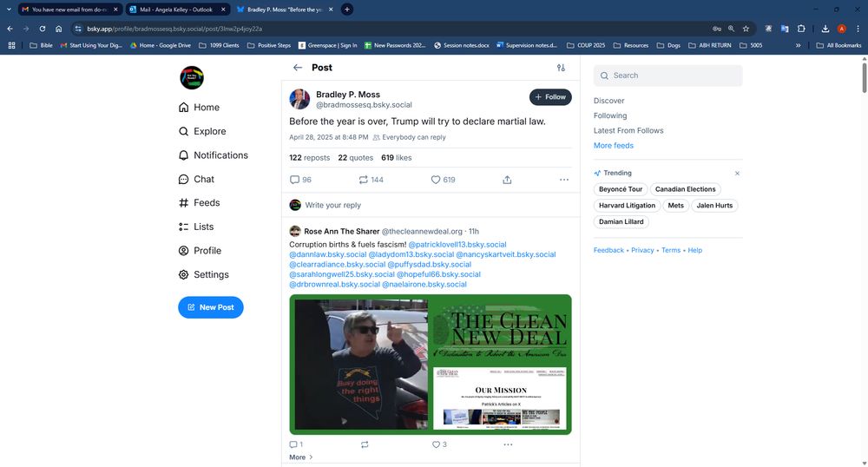Open three-dot menu on Rose Ann's reply
The image size is (868, 467).
[x=508, y=444]
